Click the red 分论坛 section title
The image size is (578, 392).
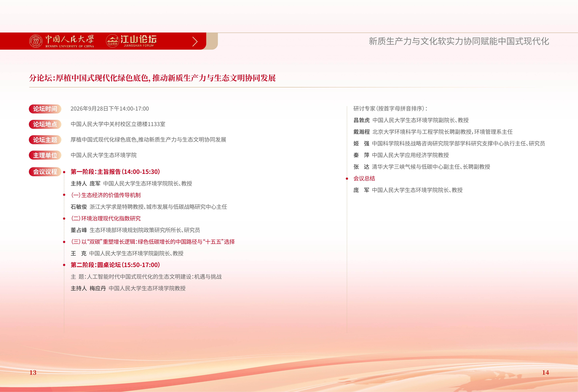coord(152,78)
